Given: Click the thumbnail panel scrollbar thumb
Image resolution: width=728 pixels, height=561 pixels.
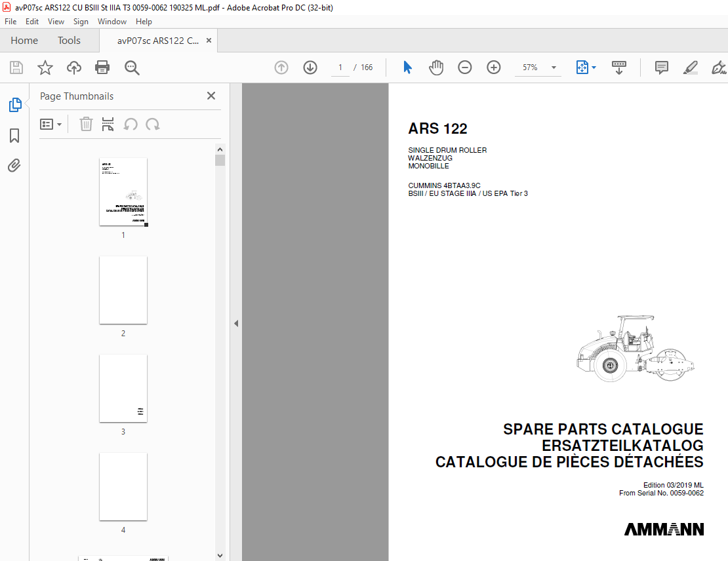Looking at the screenshot, I should (220, 160).
